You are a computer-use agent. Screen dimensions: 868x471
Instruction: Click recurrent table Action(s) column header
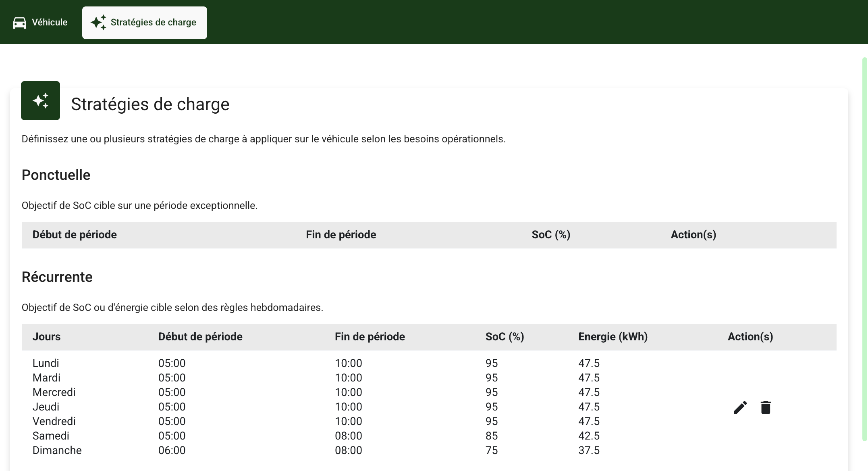[750, 337]
